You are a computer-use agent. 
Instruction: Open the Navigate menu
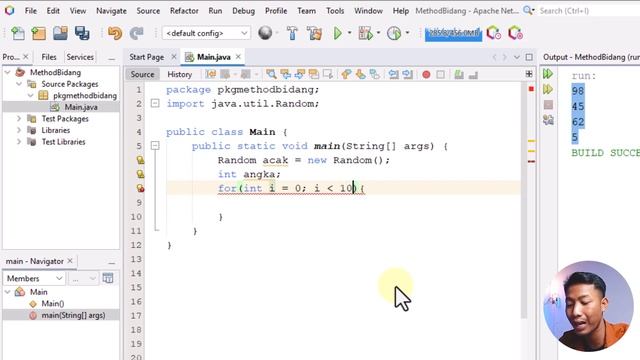111,11
